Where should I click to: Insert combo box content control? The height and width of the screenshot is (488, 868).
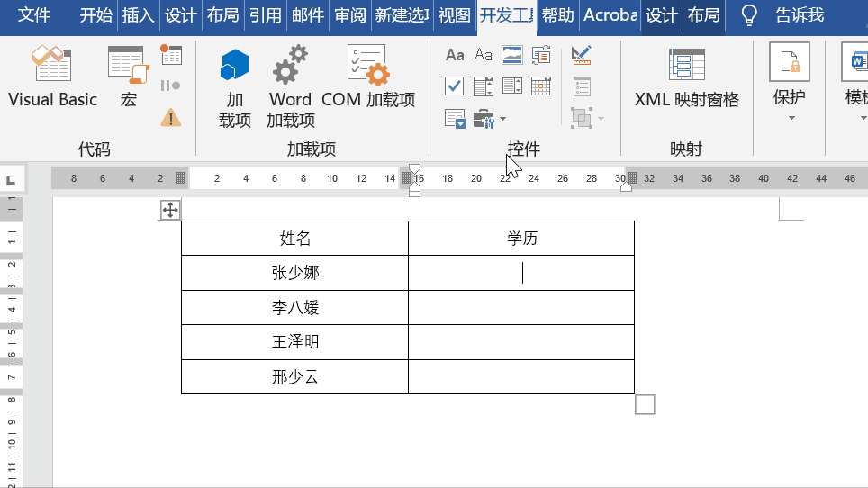point(484,86)
